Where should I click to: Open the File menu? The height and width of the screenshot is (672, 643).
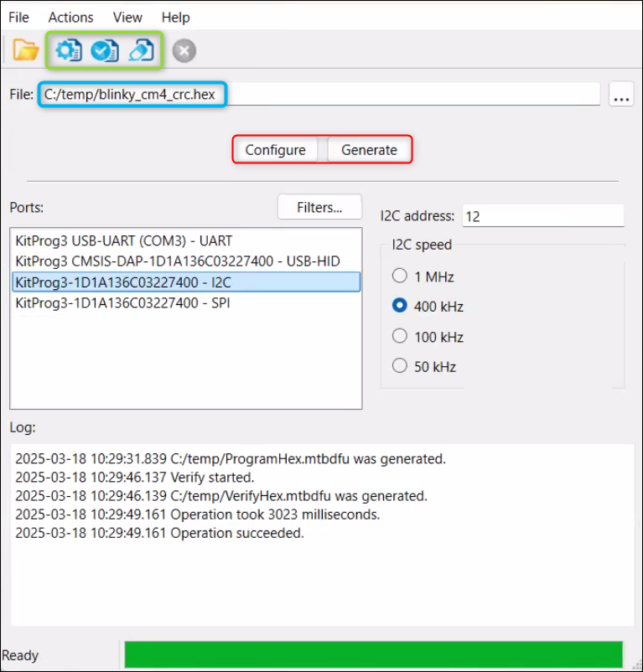click(18, 17)
